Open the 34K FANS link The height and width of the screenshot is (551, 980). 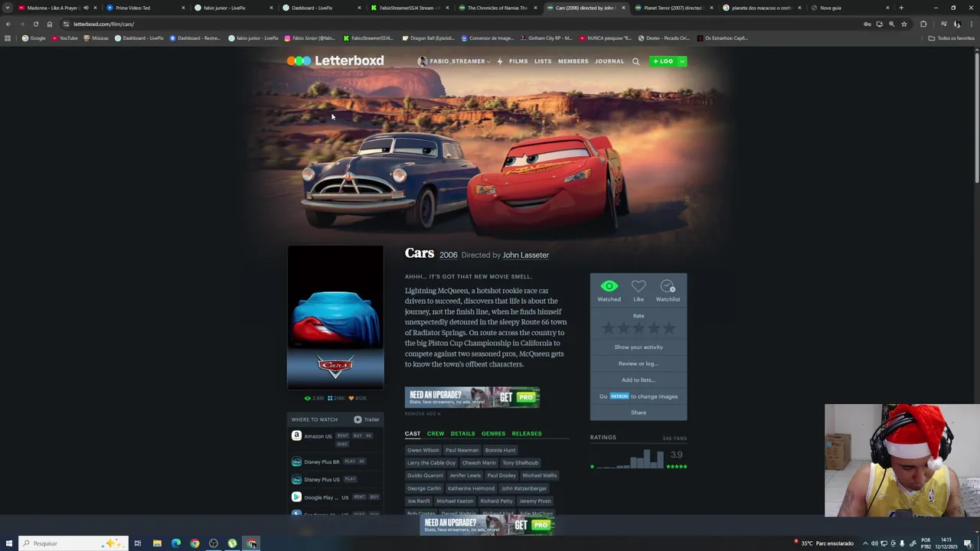pyautogui.click(x=675, y=439)
